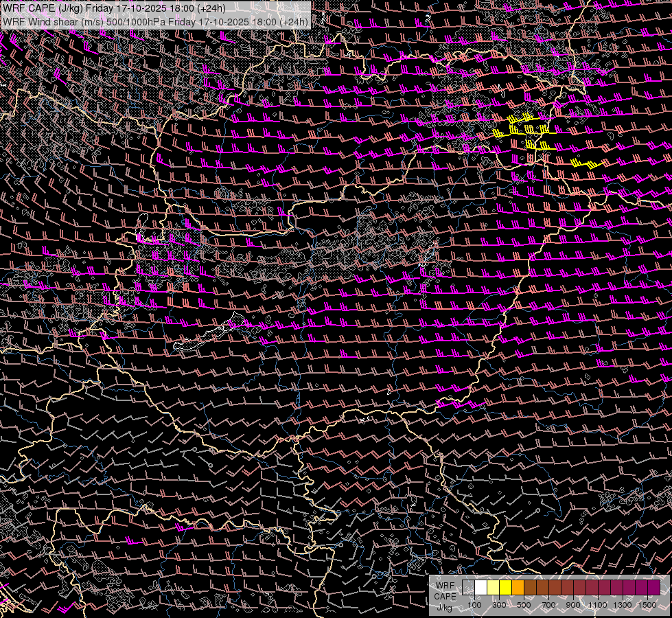The height and width of the screenshot is (618, 672).
Task: Click the yellow wind barb cluster in the northeast
Action: click(529, 130)
